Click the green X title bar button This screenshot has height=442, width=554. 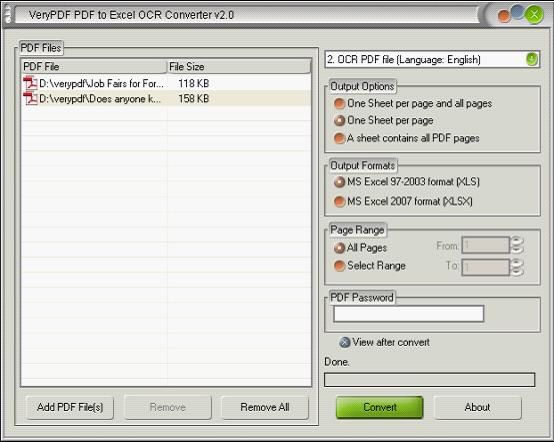click(534, 15)
